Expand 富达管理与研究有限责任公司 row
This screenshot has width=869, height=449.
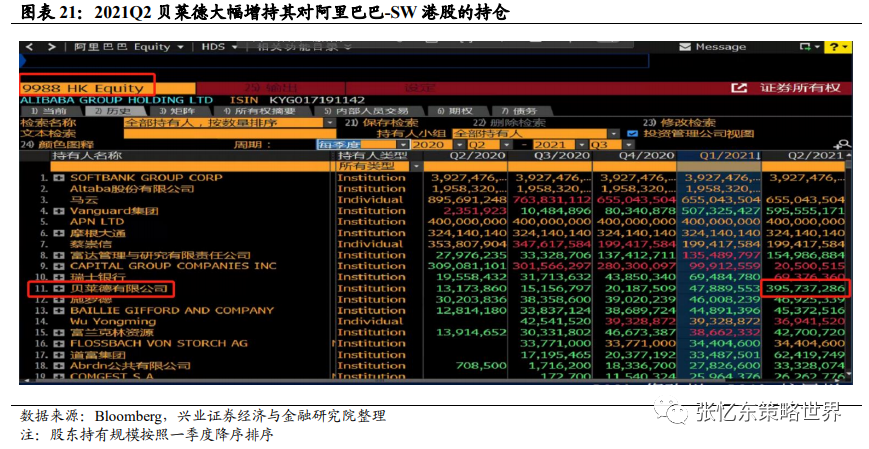59,256
